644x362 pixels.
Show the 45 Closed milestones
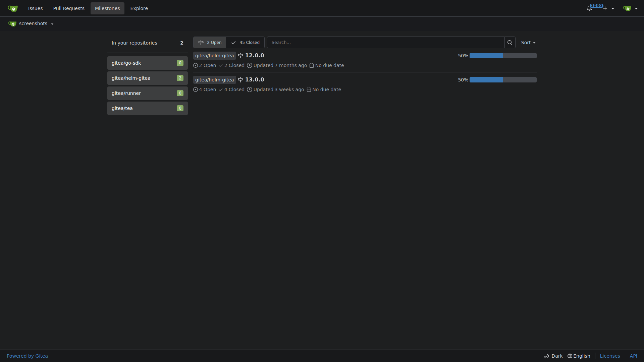click(245, 43)
